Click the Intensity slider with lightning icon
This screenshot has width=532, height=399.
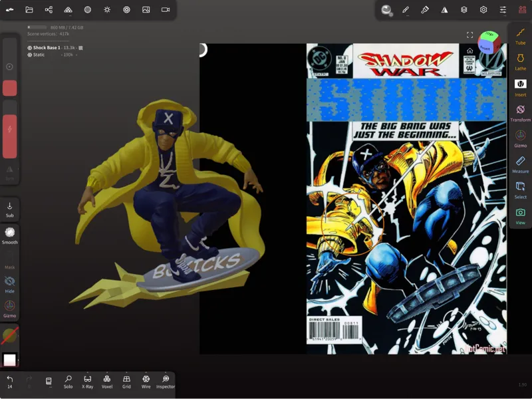coord(9,129)
